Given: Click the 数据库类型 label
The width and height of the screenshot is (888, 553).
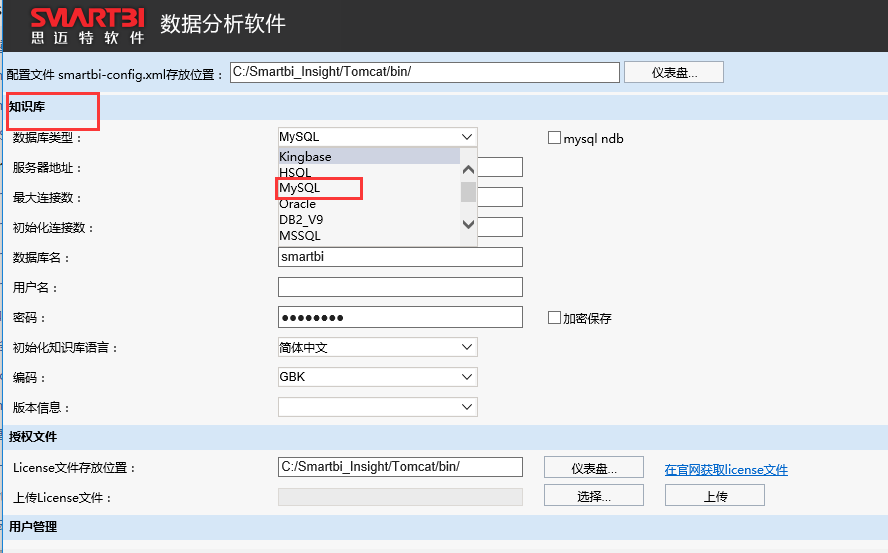Looking at the screenshot, I should [x=48, y=138].
